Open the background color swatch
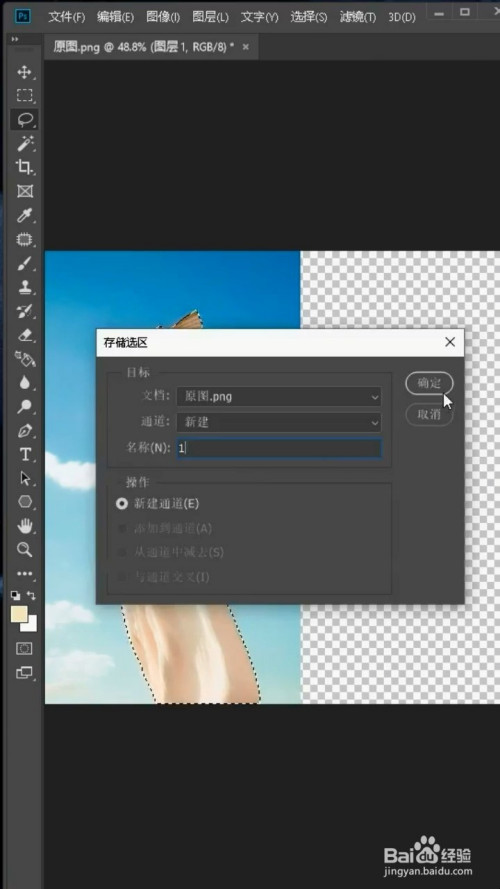The height and width of the screenshot is (889, 500). [x=31, y=625]
